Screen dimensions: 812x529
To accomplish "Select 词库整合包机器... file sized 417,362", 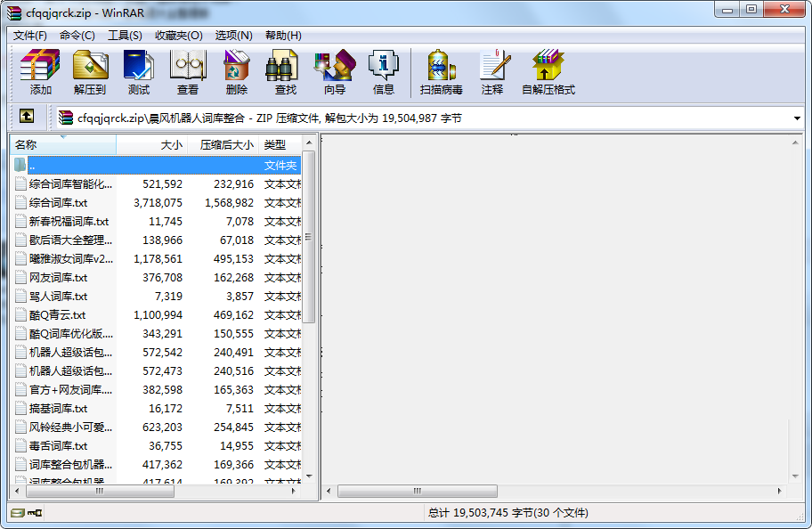I will click(156, 464).
